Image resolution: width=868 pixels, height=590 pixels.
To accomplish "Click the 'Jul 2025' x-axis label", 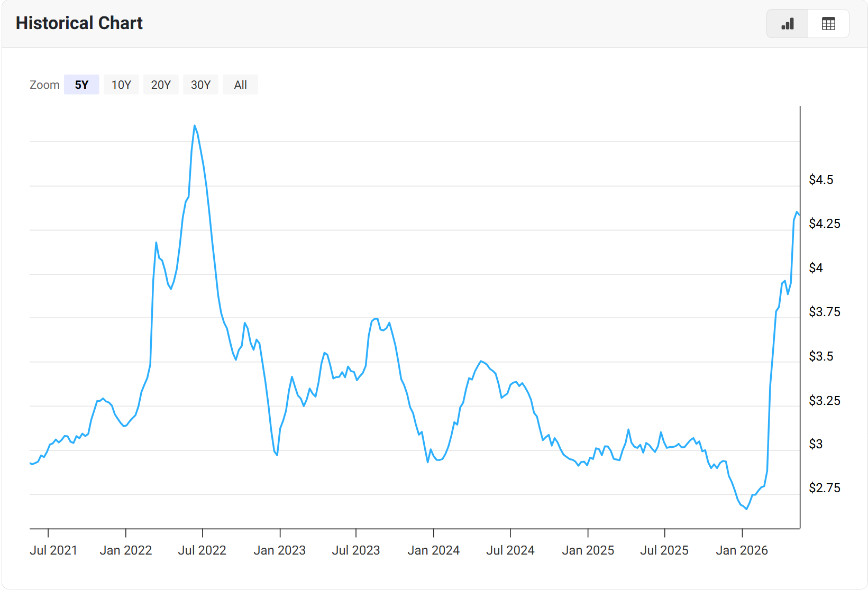I will click(x=664, y=550).
